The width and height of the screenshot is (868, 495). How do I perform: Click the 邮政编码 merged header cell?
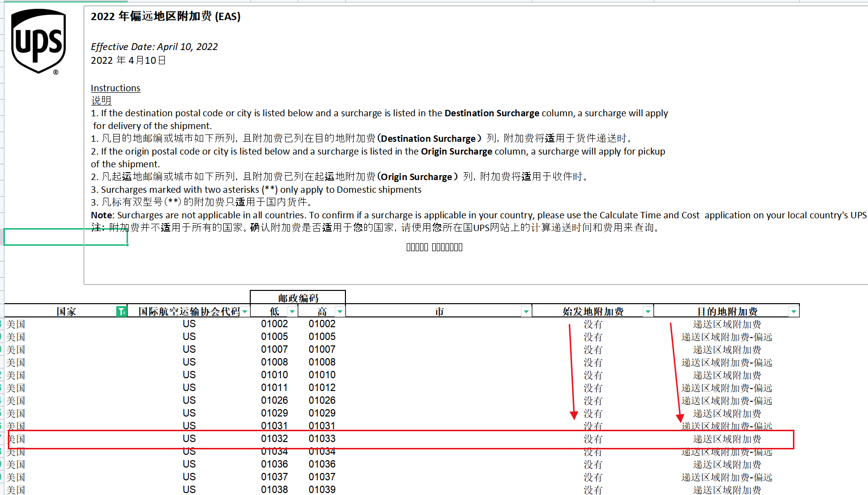298,298
